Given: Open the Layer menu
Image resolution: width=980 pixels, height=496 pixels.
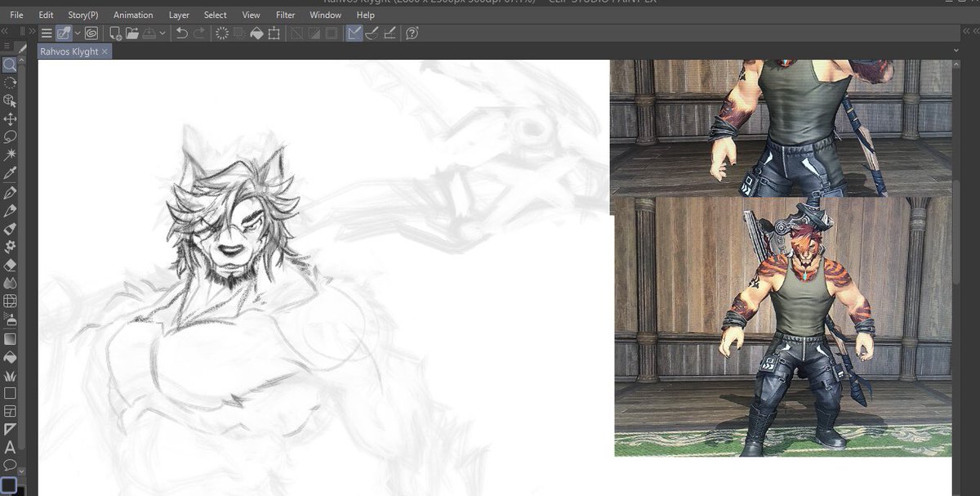Looking at the screenshot, I should tap(179, 15).
